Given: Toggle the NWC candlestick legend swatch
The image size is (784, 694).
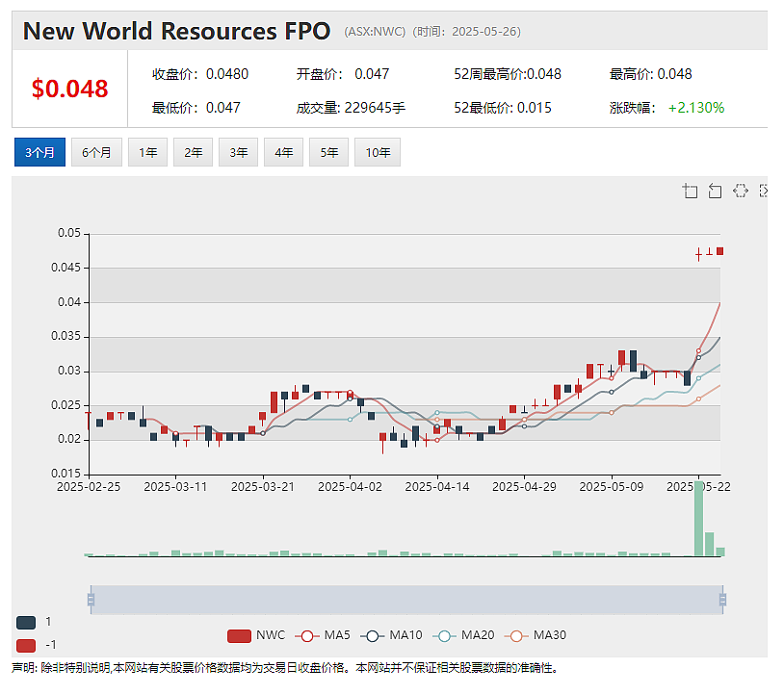Looking at the screenshot, I should pos(239,635).
